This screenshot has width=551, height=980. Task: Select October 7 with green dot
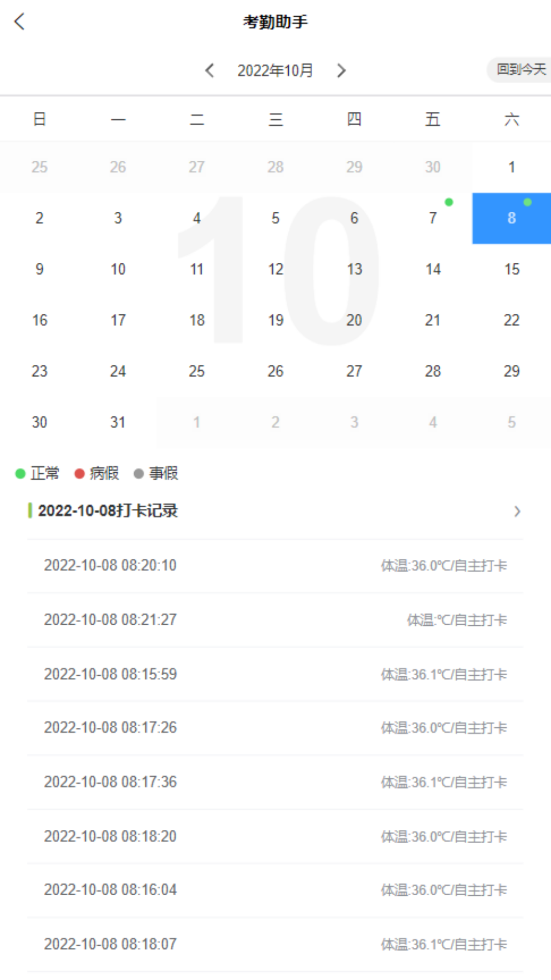click(x=433, y=218)
